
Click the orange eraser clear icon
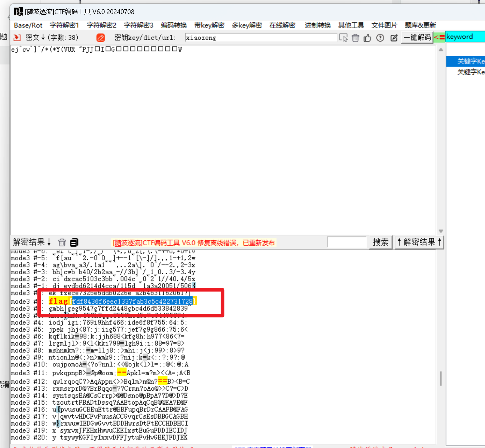pos(101,38)
